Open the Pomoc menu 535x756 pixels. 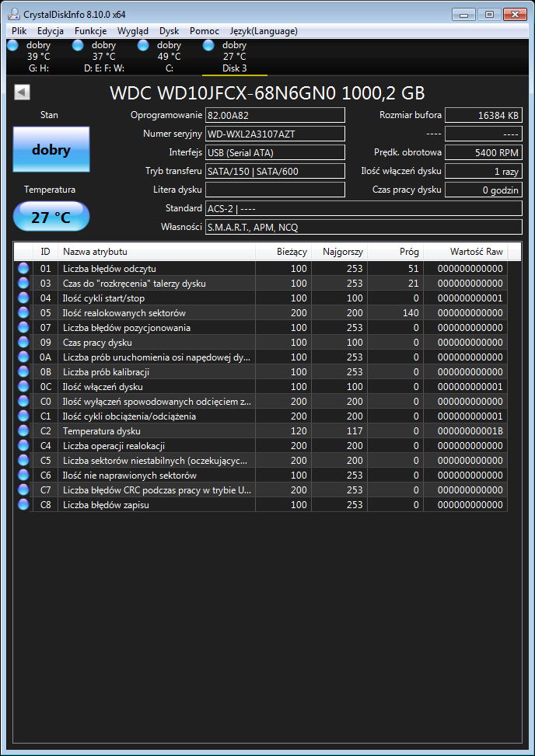[x=204, y=31]
